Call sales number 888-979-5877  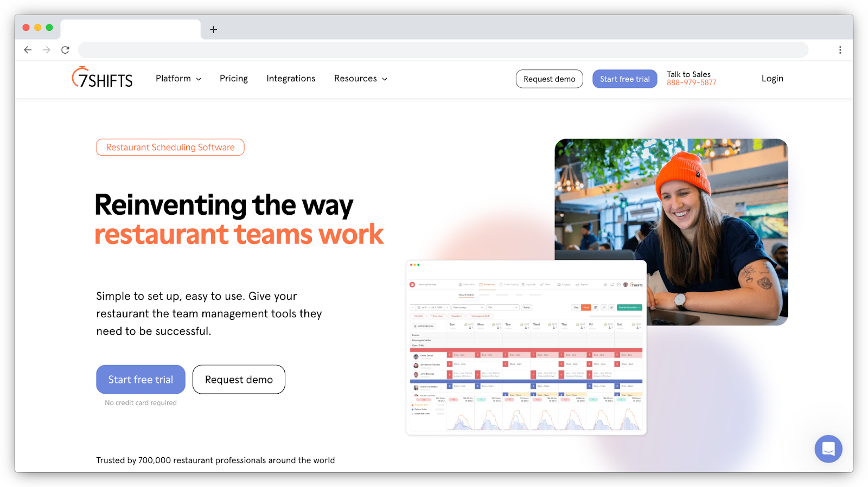click(x=692, y=83)
